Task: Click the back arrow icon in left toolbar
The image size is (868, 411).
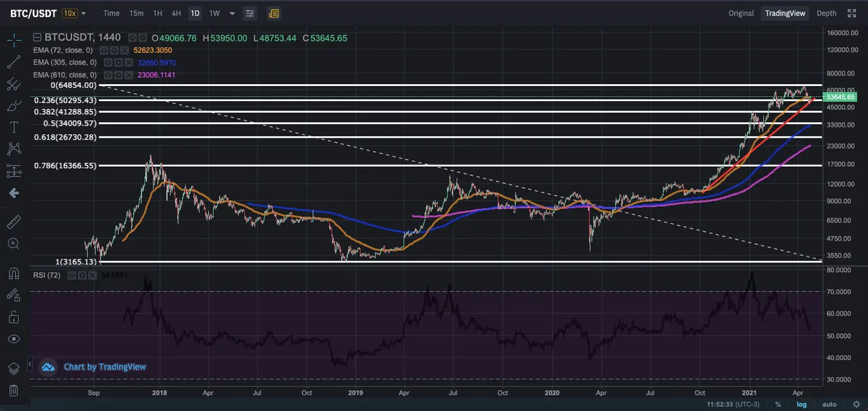Action: tap(14, 193)
